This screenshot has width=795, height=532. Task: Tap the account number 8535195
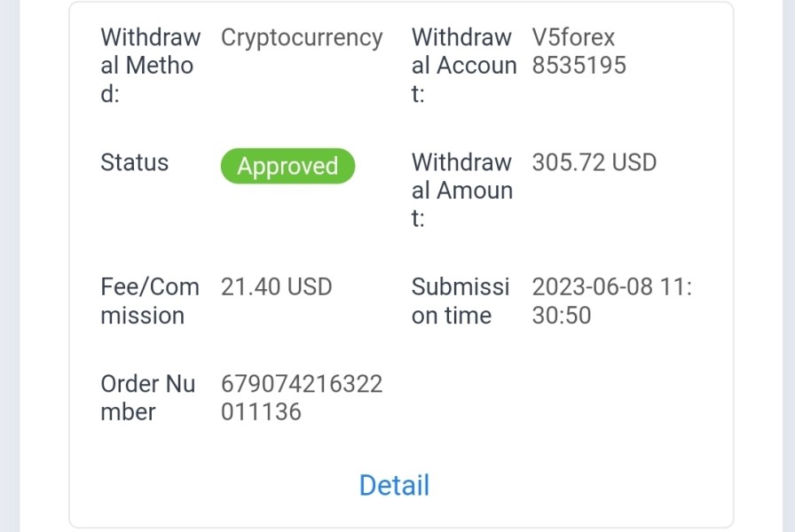pos(579,66)
